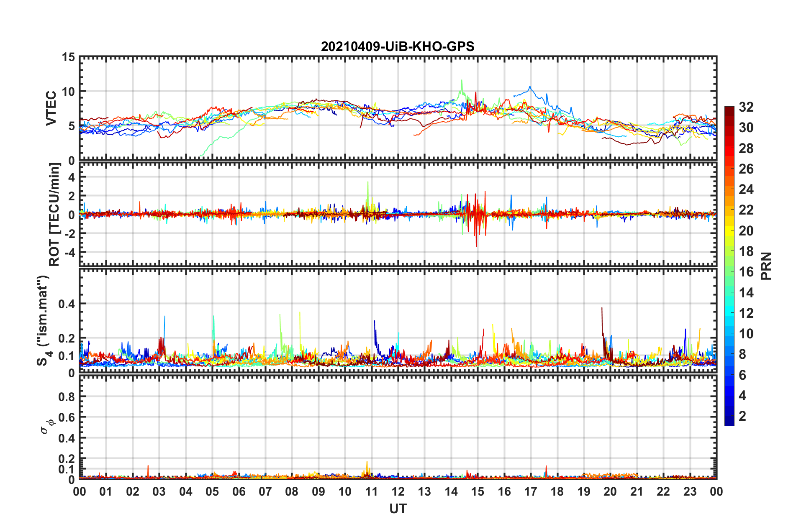Click colorbar tick label 8
The width and height of the screenshot is (796, 532).
click(742, 354)
